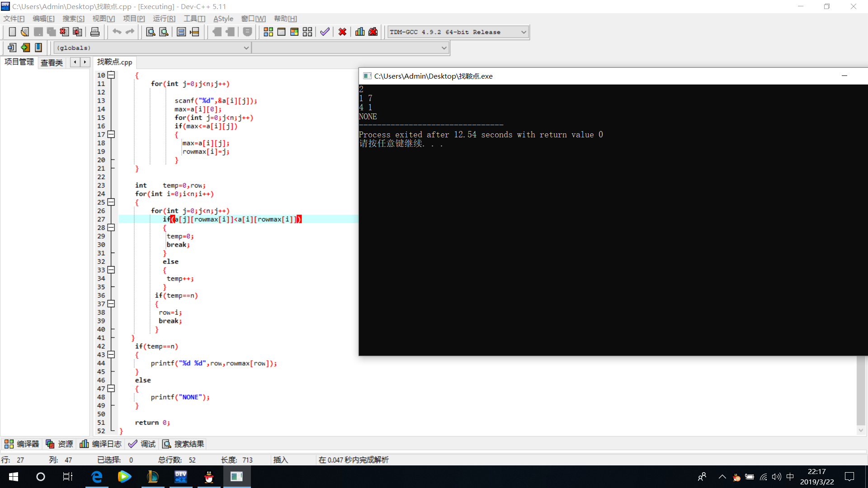Collapse the code fold at line 25

(x=111, y=202)
